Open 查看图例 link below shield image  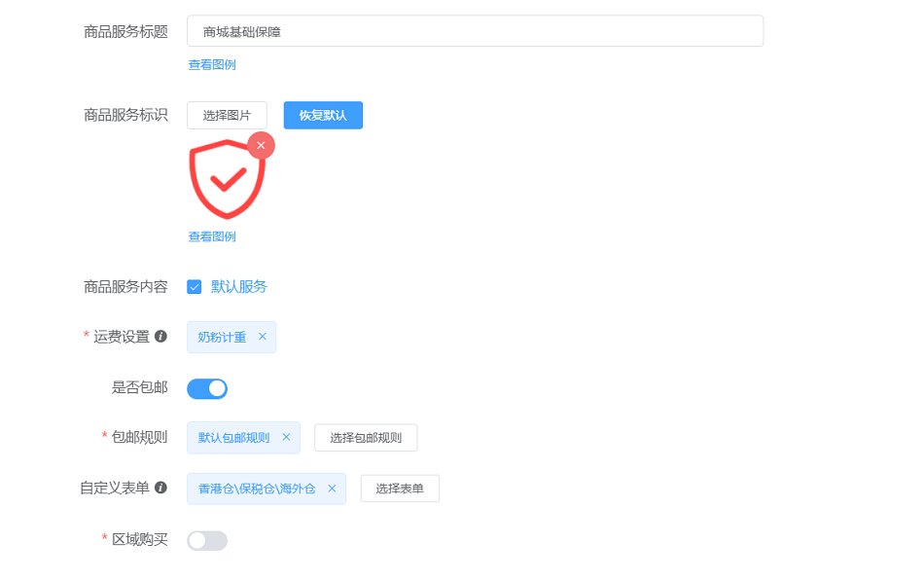click(x=212, y=236)
